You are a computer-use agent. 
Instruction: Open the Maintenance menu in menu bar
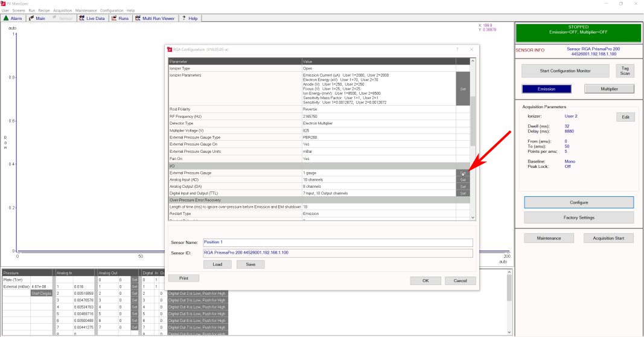coord(86,11)
